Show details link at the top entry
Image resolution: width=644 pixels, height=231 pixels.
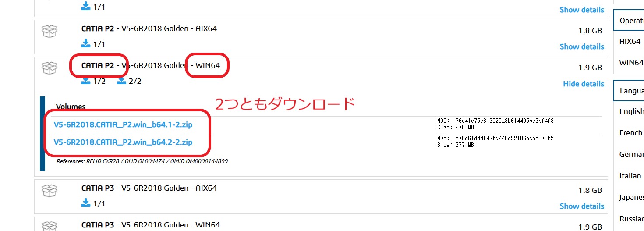coord(581,10)
